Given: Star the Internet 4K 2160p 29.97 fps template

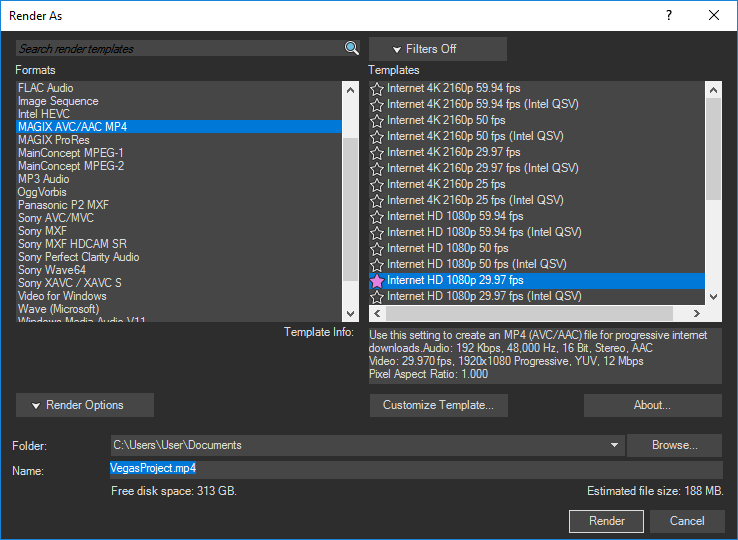Looking at the screenshot, I should click(377, 153).
